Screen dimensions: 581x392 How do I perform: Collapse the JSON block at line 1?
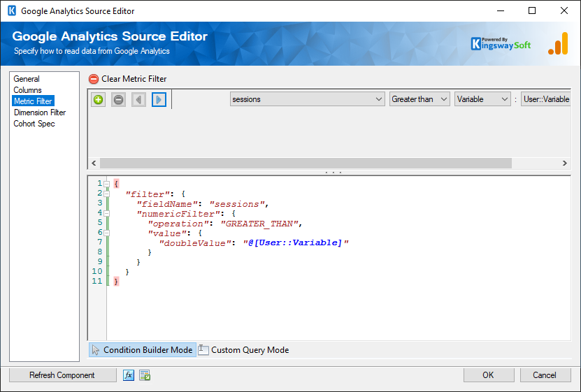(107, 184)
